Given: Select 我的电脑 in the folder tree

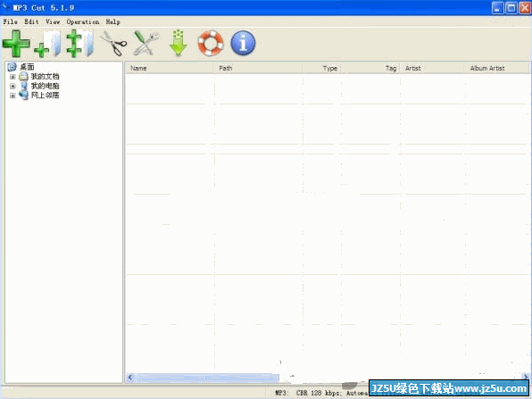Looking at the screenshot, I should [45, 86].
